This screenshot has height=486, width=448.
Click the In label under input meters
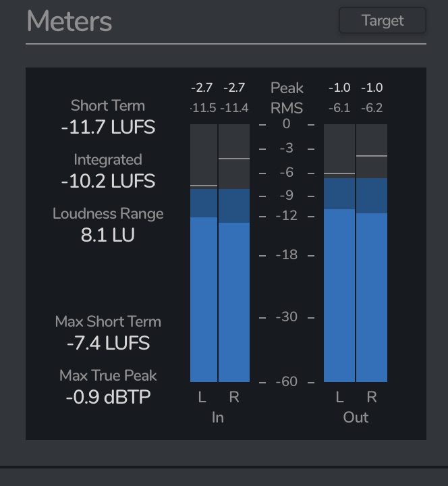217,417
